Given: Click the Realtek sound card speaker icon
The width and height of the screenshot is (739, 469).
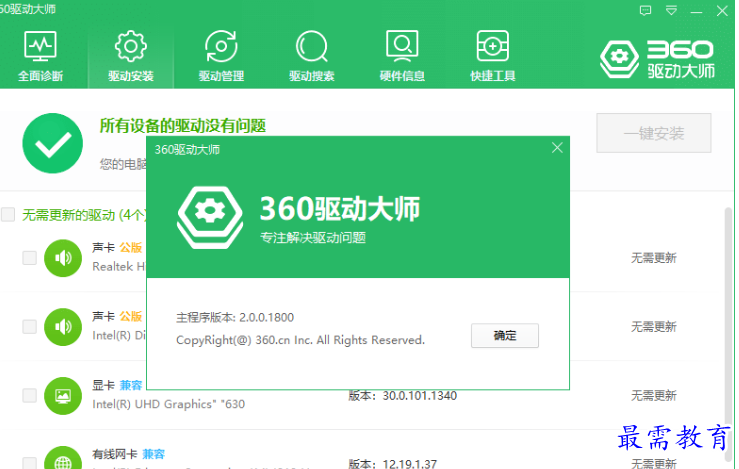Looking at the screenshot, I should [x=63, y=258].
